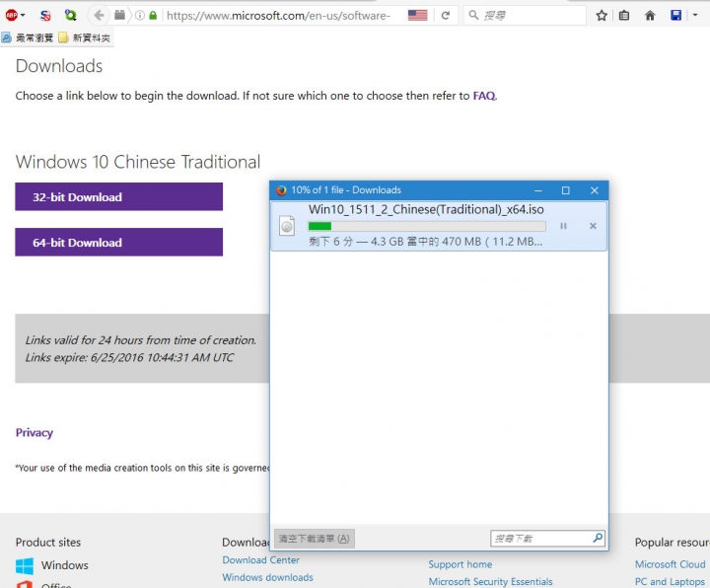The width and height of the screenshot is (710, 588).
Task: Bookmark this page with the star icon
Action: (602, 16)
